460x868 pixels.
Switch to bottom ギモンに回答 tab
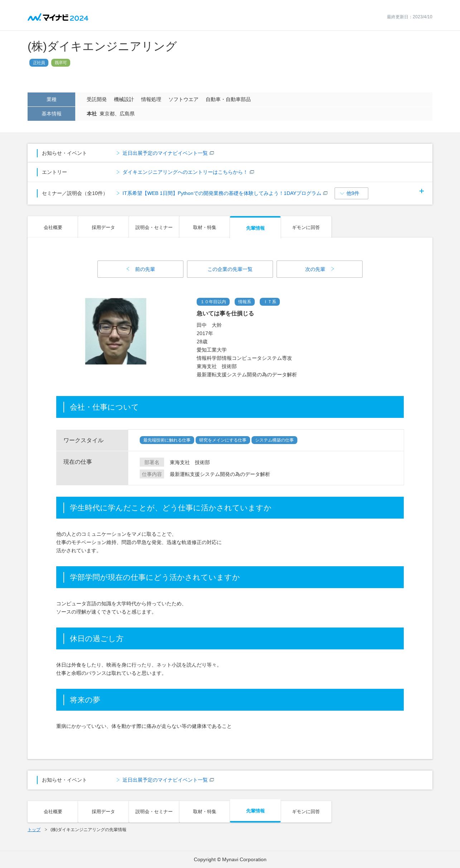tap(306, 811)
